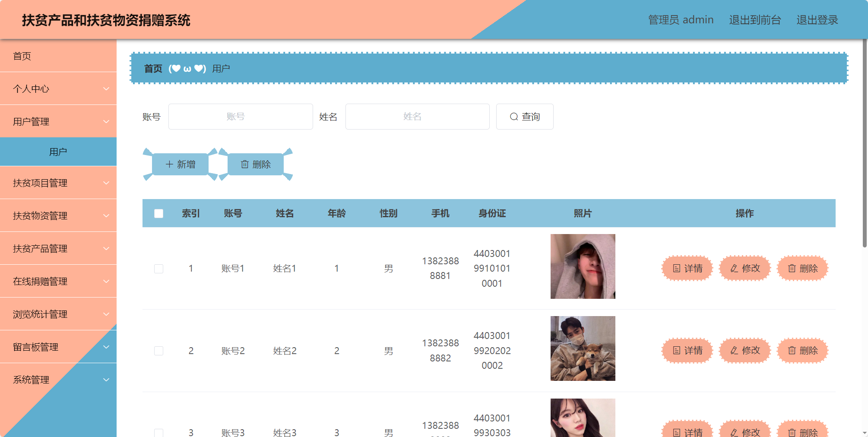
Task: Click the trash icon in row 1 删除
Action: coord(792,269)
